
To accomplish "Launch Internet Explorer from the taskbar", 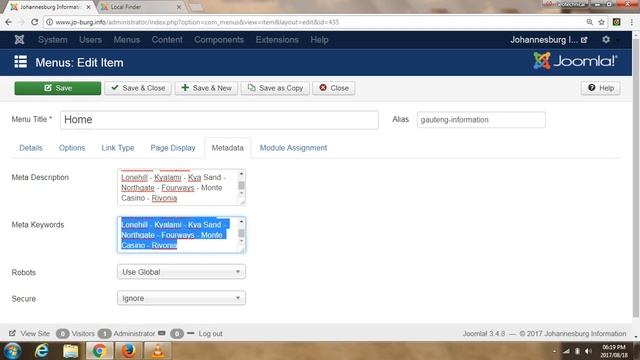I will pyautogui.click(x=42, y=351).
